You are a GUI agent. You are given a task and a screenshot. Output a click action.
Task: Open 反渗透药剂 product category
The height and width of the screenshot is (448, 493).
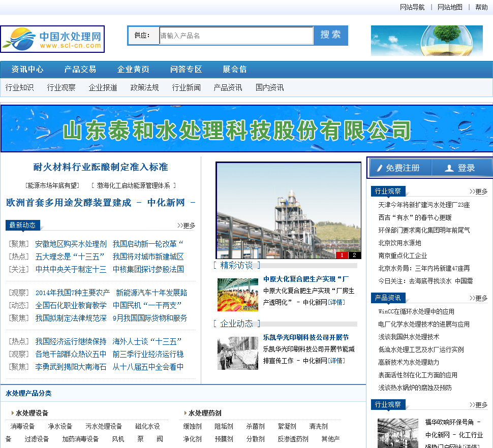pyautogui.click(x=293, y=439)
